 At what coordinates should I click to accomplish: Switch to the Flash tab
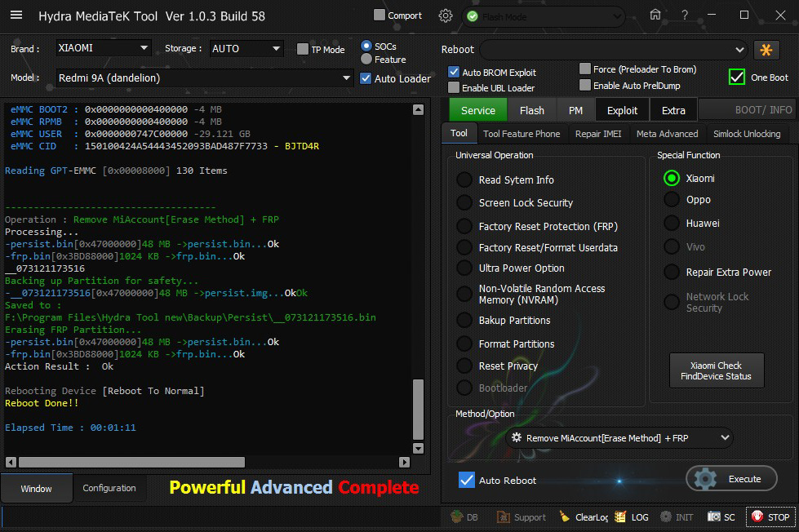tap(531, 110)
